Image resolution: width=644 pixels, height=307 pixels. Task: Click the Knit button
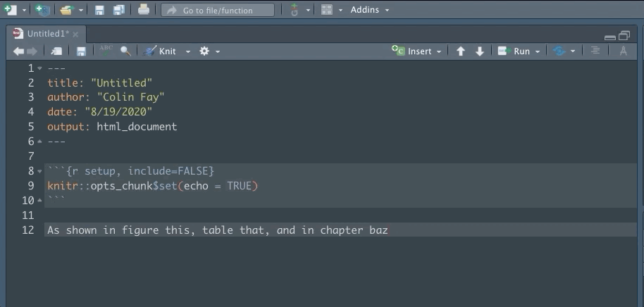[x=159, y=51]
